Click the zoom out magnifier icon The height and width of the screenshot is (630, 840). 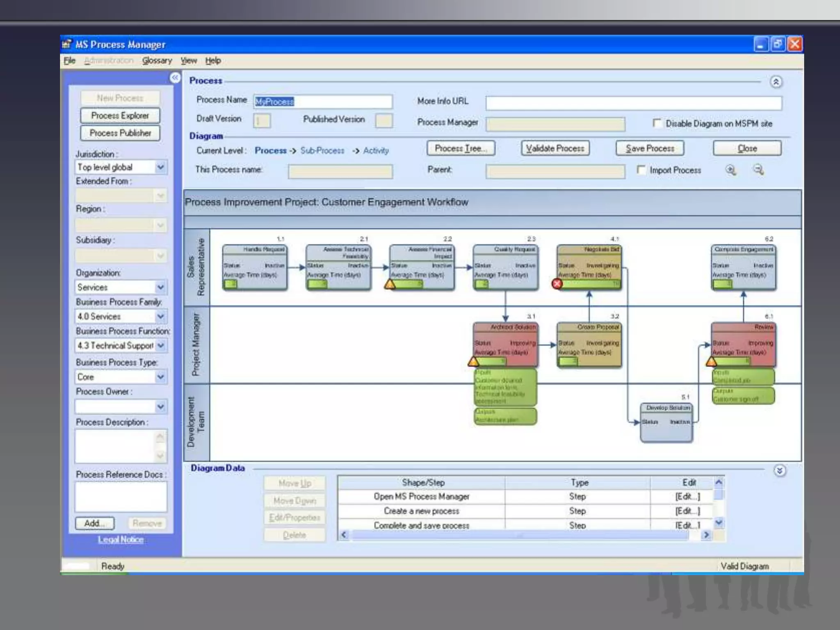click(758, 170)
